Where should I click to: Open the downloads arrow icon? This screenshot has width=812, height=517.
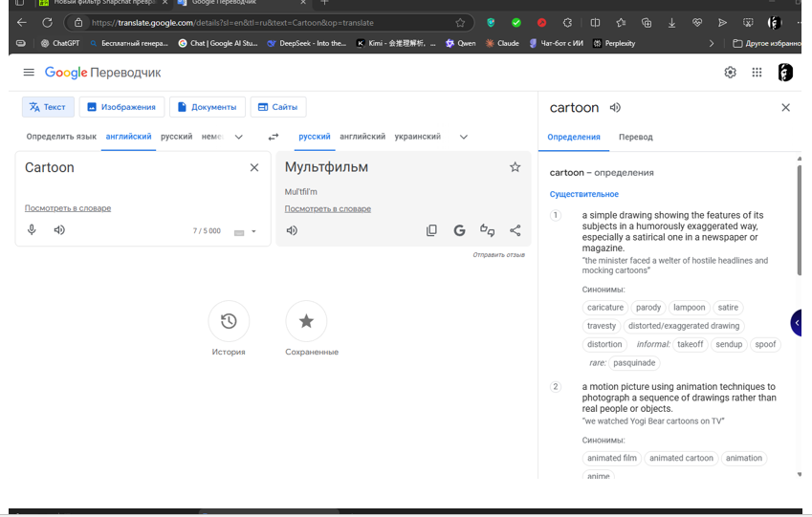(671, 22)
